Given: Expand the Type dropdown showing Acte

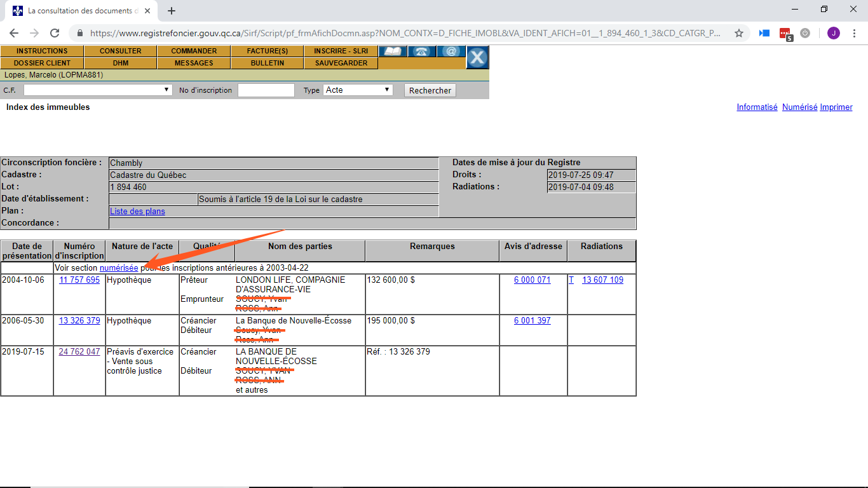Looking at the screenshot, I should pos(358,90).
